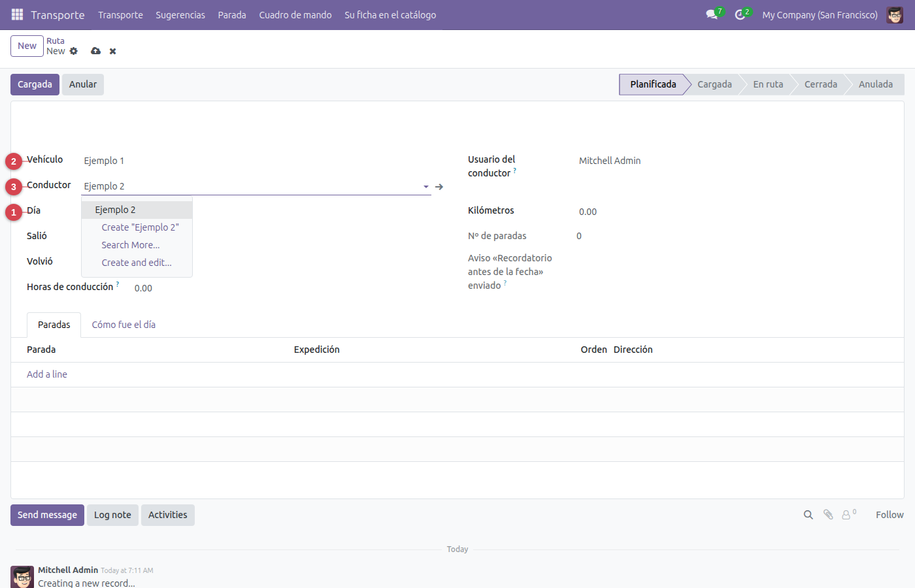The height and width of the screenshot is (588, 915).
Task: Click the purple Cargada action button
Action: tap(35, 84)
